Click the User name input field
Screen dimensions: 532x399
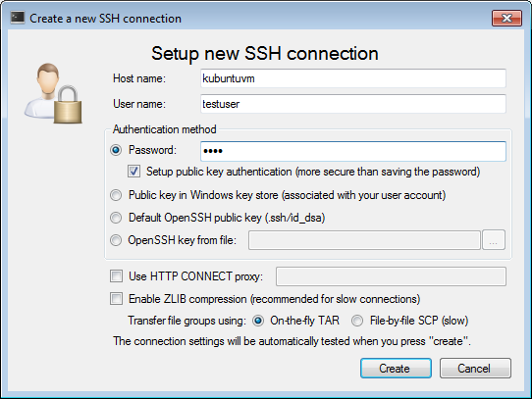coord(352,104)
